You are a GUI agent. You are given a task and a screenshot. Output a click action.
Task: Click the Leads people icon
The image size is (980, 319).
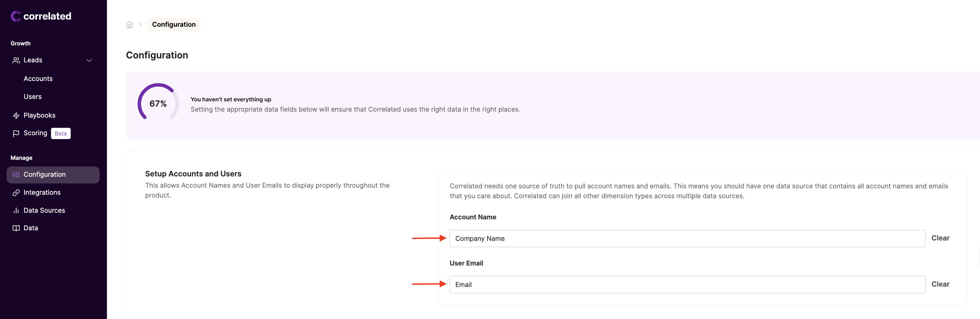click(16, 60)
